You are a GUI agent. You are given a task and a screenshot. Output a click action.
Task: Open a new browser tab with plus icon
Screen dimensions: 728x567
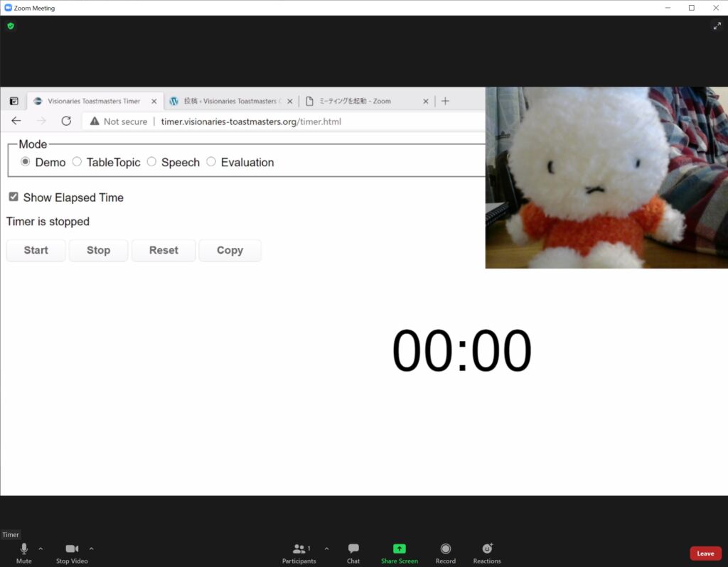point(445,101)
